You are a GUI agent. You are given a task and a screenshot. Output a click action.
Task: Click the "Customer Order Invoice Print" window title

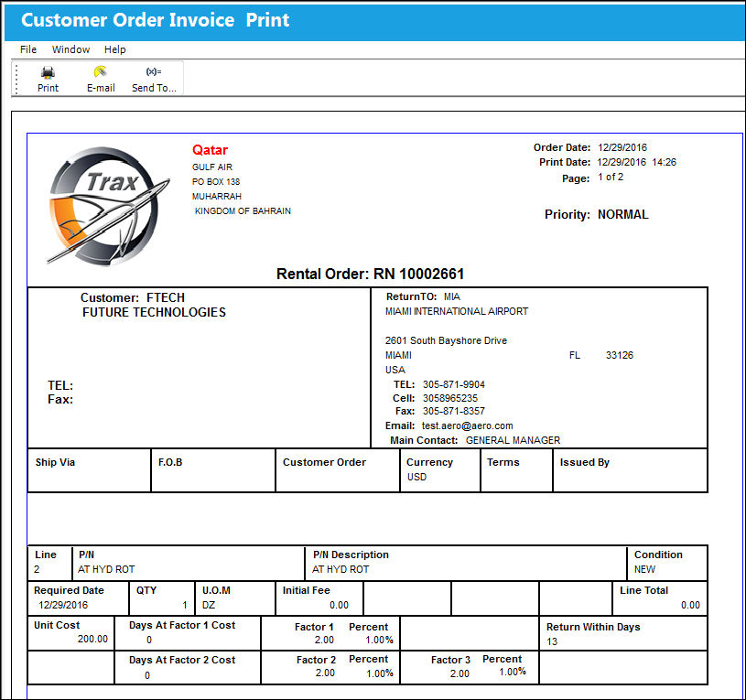[x=155, y=20]
